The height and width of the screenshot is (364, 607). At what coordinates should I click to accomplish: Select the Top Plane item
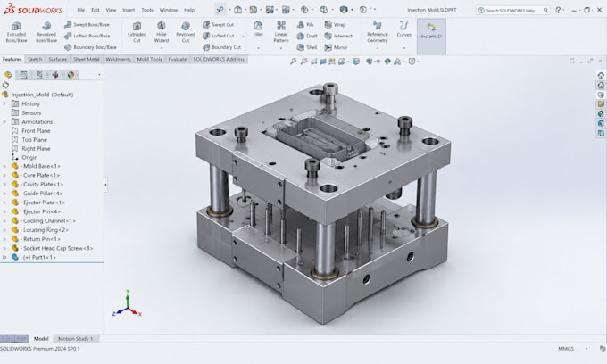coord(34,140)
